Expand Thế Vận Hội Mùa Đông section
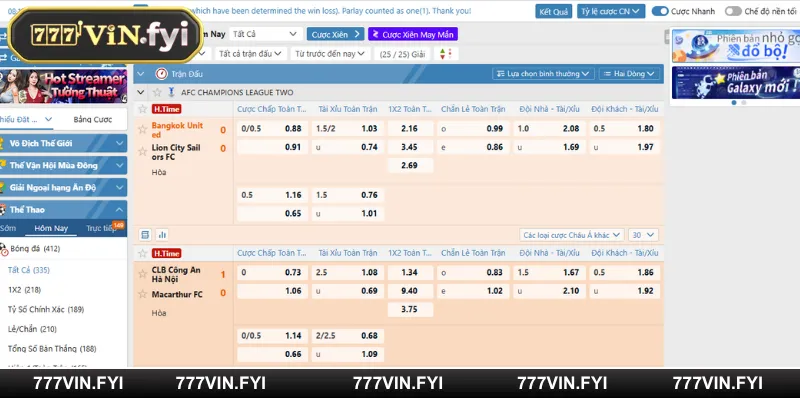This screenshot has width=800, height=400. pos(63,165)
